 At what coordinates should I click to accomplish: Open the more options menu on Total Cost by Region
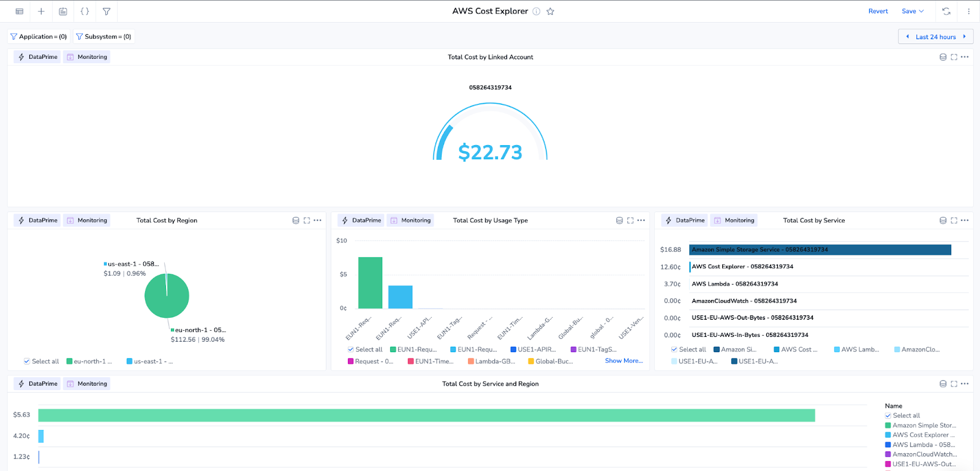[317, 220]
